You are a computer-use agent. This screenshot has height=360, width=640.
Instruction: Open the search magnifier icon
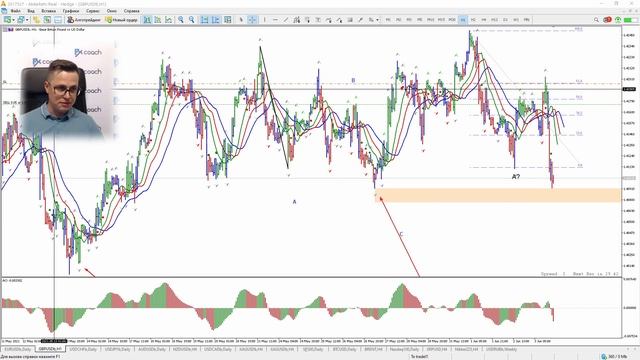[x=596, y=20]
